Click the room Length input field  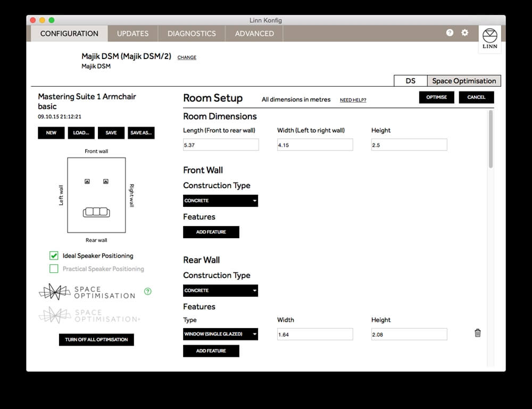(221, 145)
